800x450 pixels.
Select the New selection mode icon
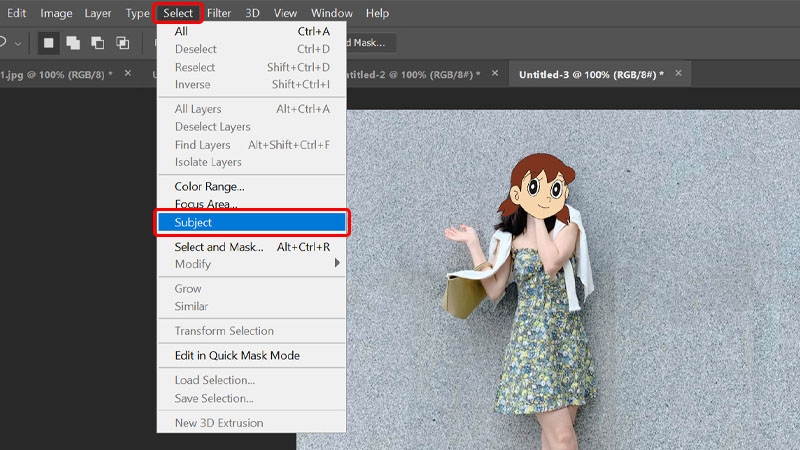coord(48,43)
